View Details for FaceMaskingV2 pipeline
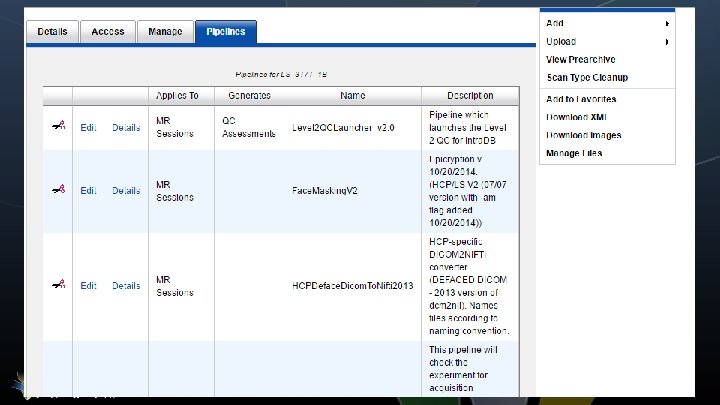Screen dimensions: 720x405 tap(126, 191)
